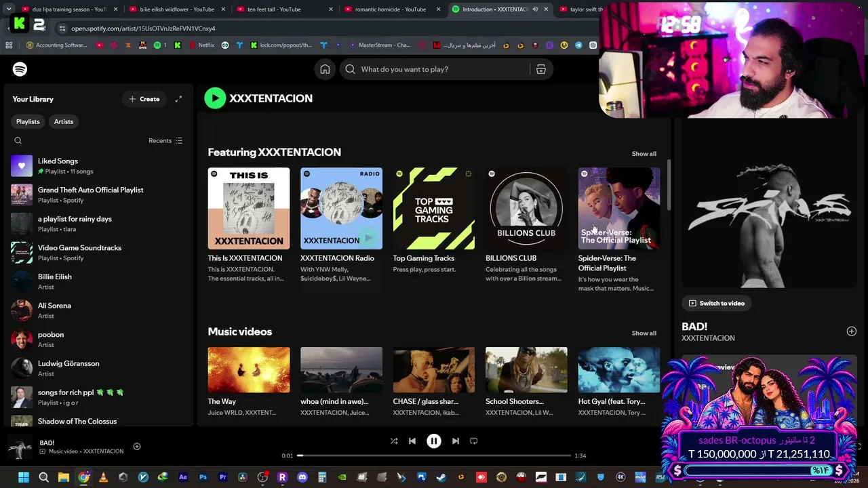This screenshot has height=488, width=868.
Task: Open the This Is XXXTENTACION playlist cover
Action: coord(249,209)
